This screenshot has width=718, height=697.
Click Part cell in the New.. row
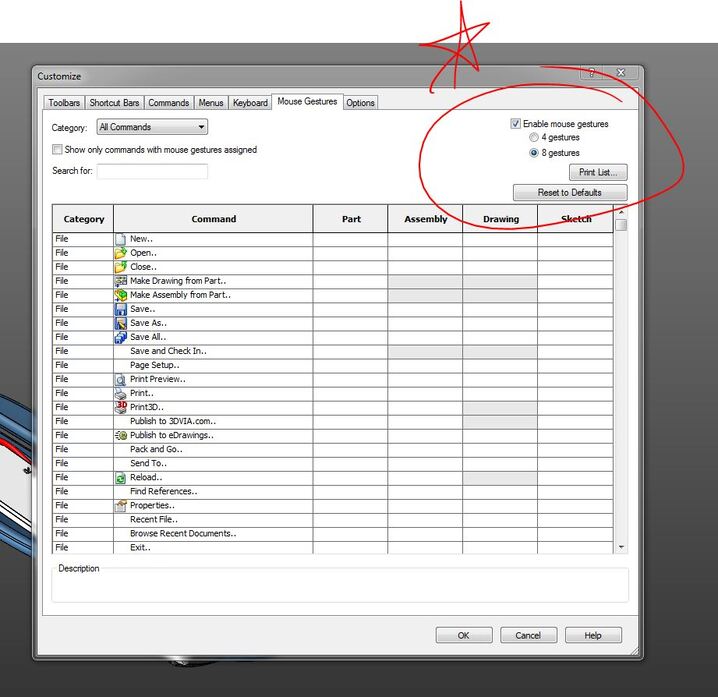point(351,239)
